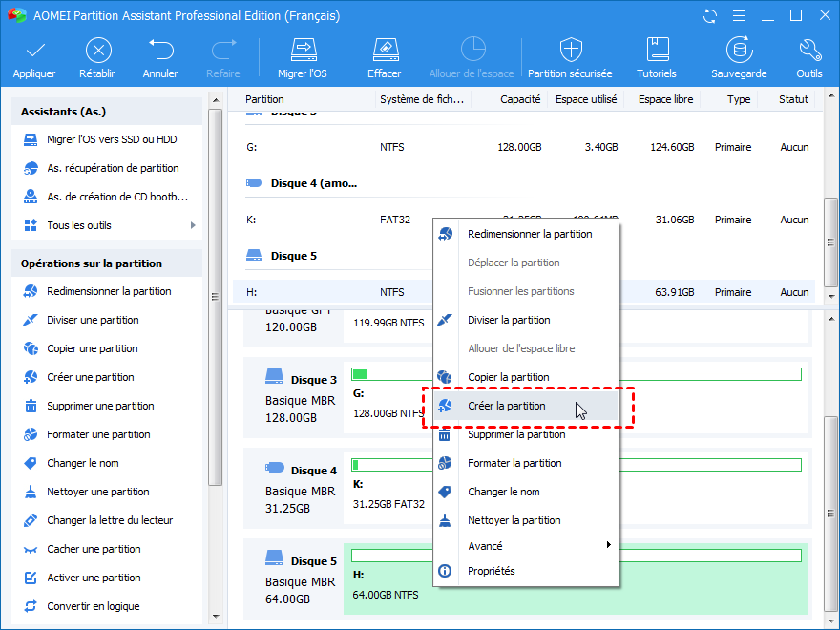Sort by the Capacité column header
Viewport: 840px width, 630px height.
pos(520,99)
